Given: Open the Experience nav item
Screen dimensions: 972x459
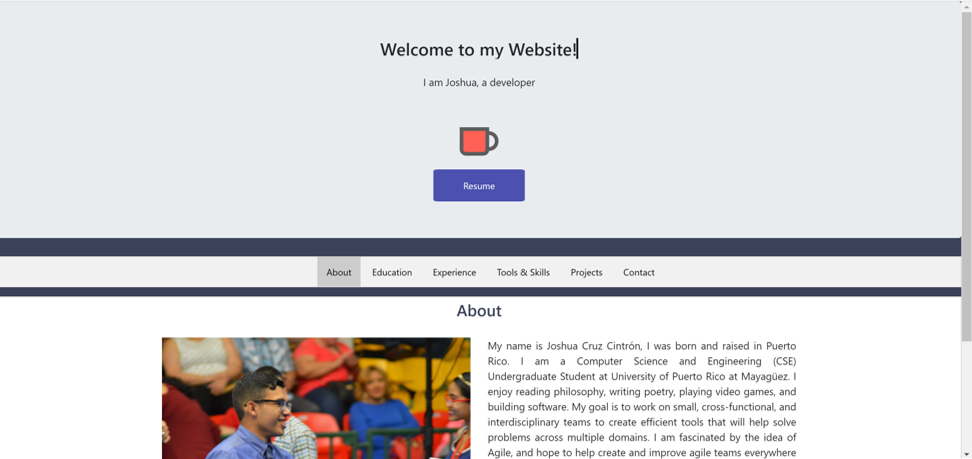Looking at the screenshot, I should [454, 272].
